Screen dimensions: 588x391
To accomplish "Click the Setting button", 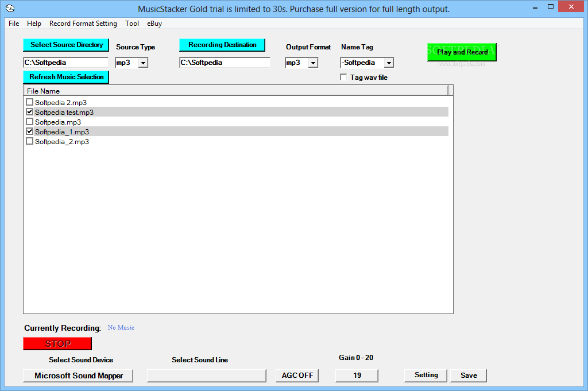I will click(425, 375).
